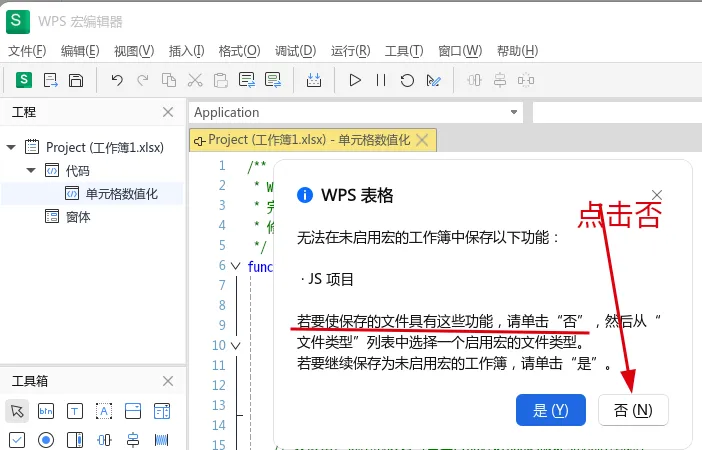Pause macro execution

(x=381, y=80)
